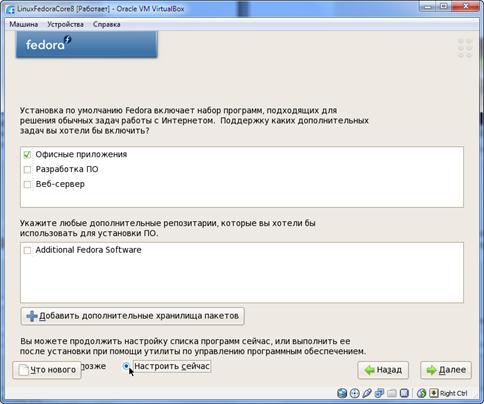Screen dimensions: 484x404
Task: Check the Разработка ПО option
Action: click(27, 170)
